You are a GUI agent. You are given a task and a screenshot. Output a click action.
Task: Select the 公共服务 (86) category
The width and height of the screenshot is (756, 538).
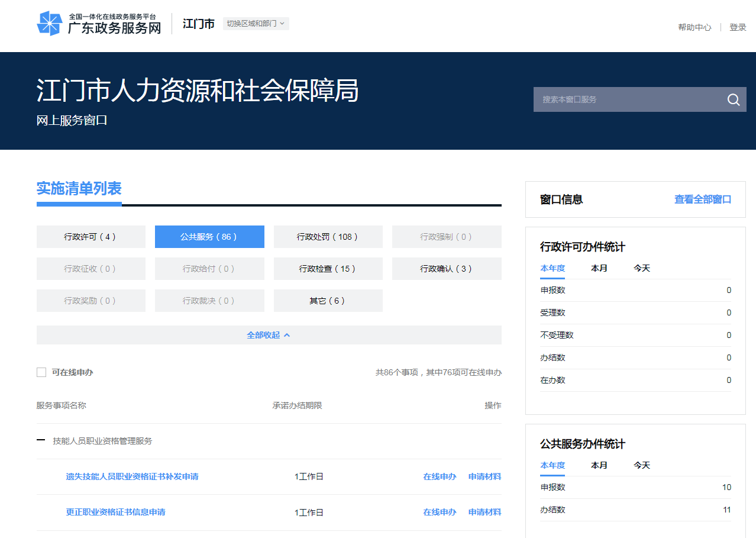[x=209, y=237]
